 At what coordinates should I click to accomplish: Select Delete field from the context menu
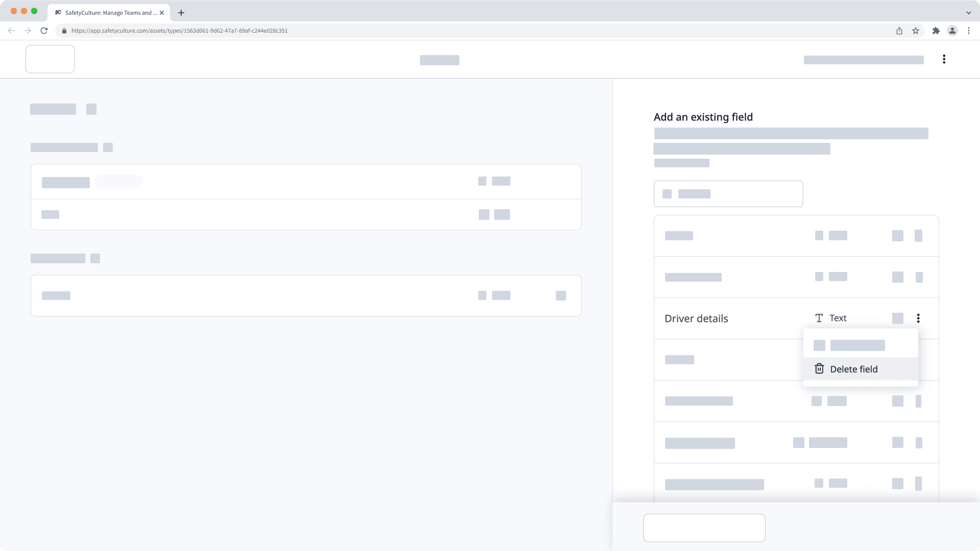(853, 368)
